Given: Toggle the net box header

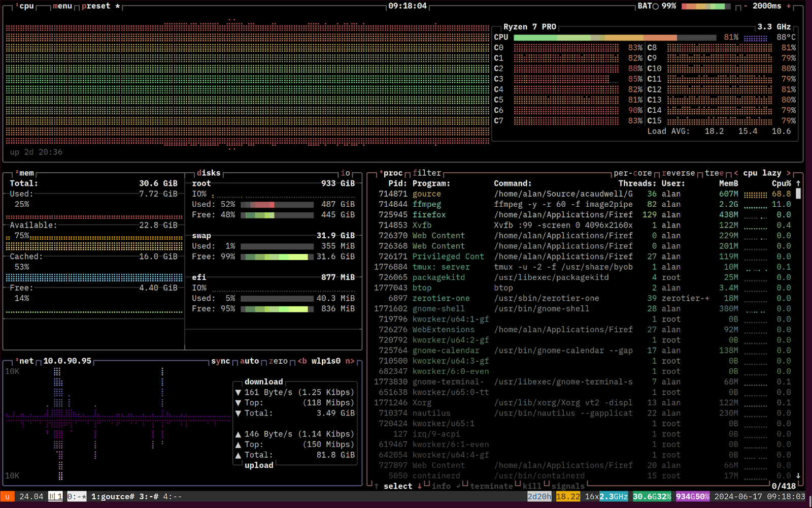Looking at the screenshot, I should (25, 361).
